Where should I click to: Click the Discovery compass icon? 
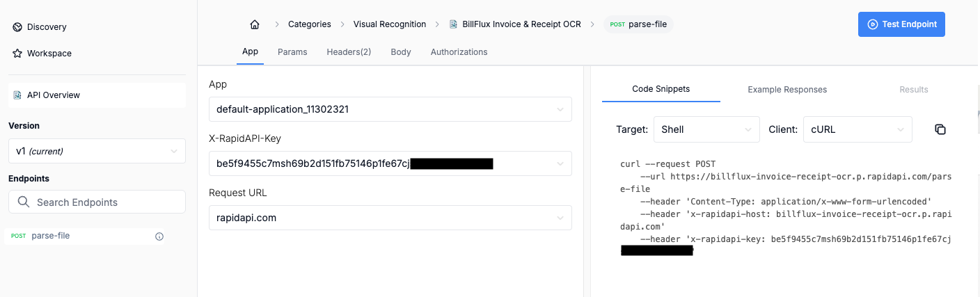point(17,27)
